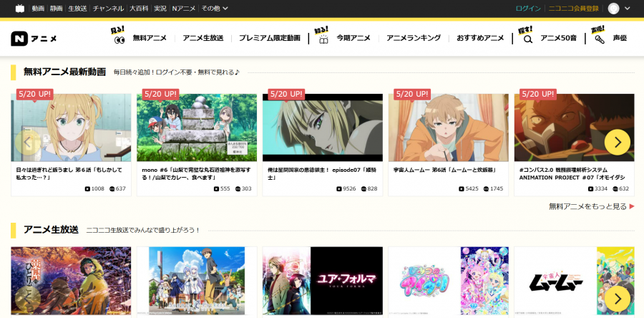Open the user avatar icon
Screen dimensions: 644x318
click(x=613, y=9)
